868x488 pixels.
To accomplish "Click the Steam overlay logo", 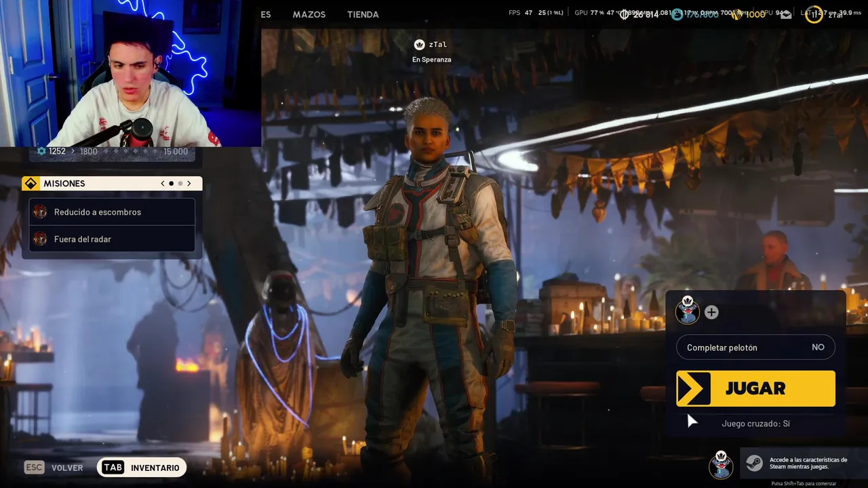I will tap(754, 463).
